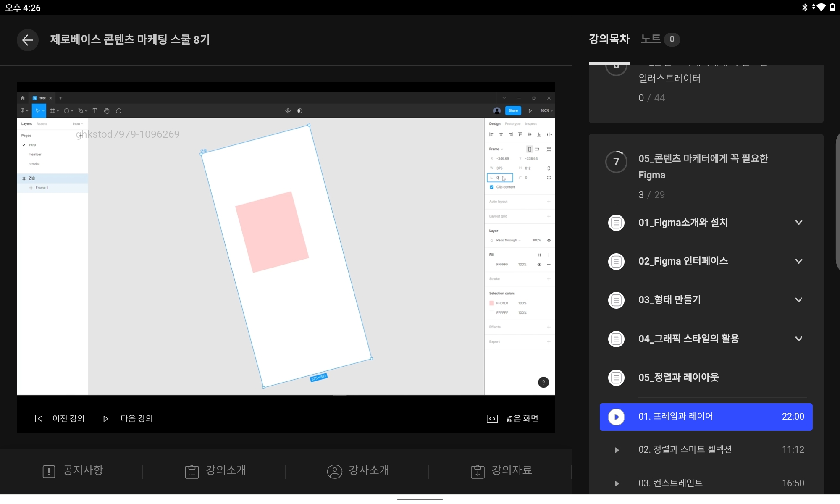Click the resize to fit icon
The height and width of the screenshot is (504, 840).
(x=549, y=149)
